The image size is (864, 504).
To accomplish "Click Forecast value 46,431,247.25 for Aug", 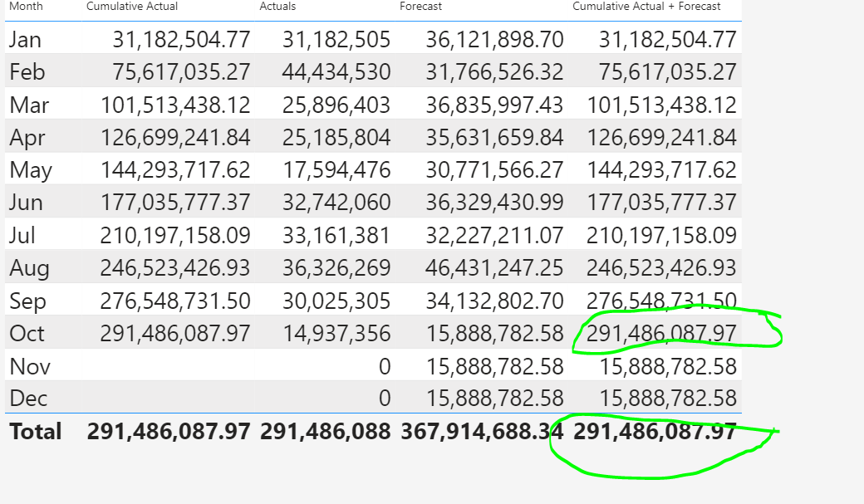I will tap(495, 268).
